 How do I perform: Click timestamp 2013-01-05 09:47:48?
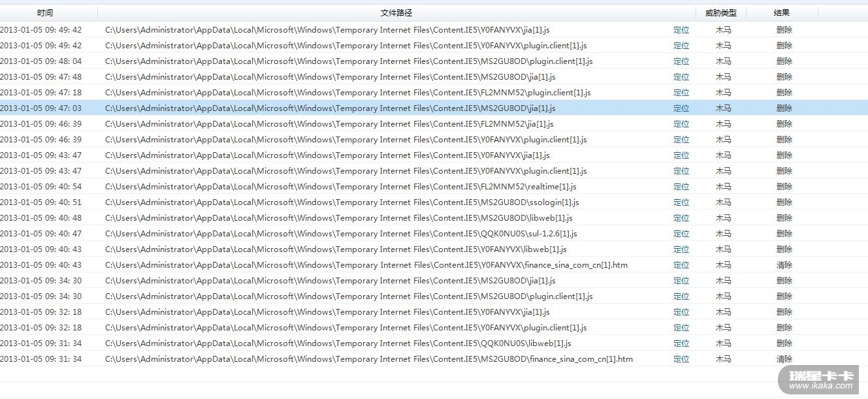coord(41,77)
